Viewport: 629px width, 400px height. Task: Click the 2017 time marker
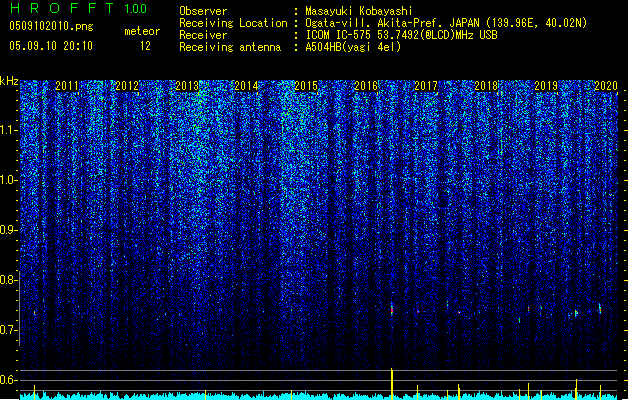426,86
